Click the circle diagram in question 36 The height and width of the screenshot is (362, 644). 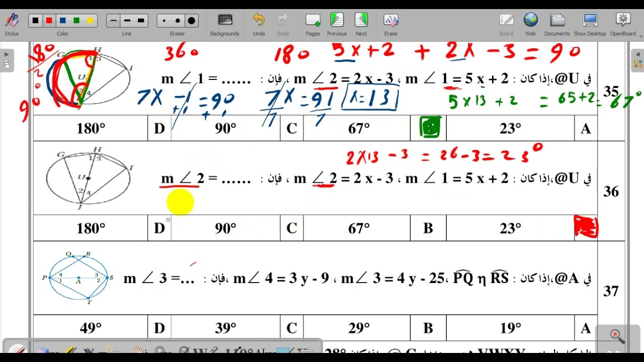[89, 177]
